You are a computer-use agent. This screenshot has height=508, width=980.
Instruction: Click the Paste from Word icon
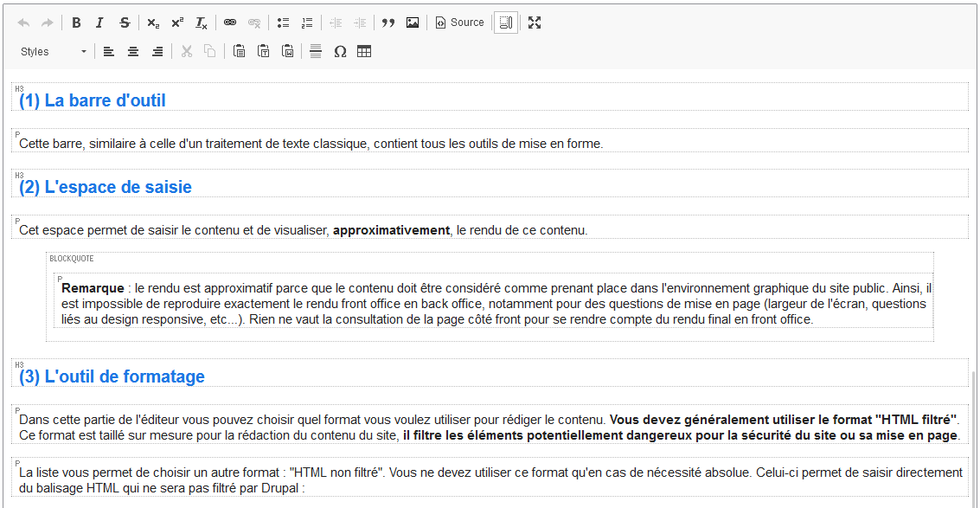click(286, 51)
